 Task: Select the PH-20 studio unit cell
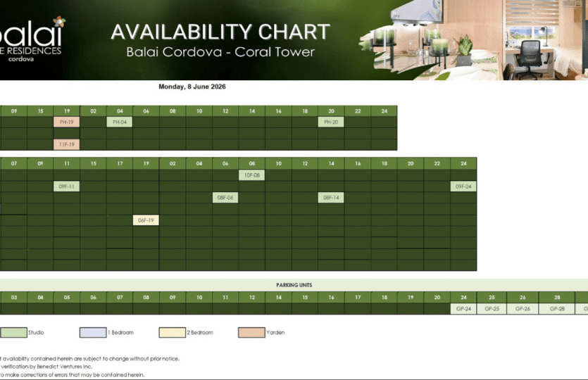(331, 122)
